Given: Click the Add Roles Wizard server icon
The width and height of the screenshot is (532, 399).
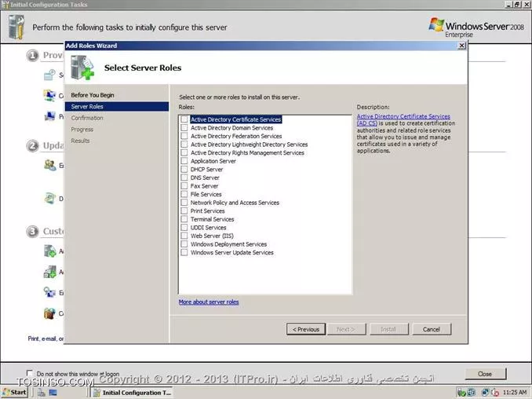Looking at the screenshot, I should [x=82, y=68].
